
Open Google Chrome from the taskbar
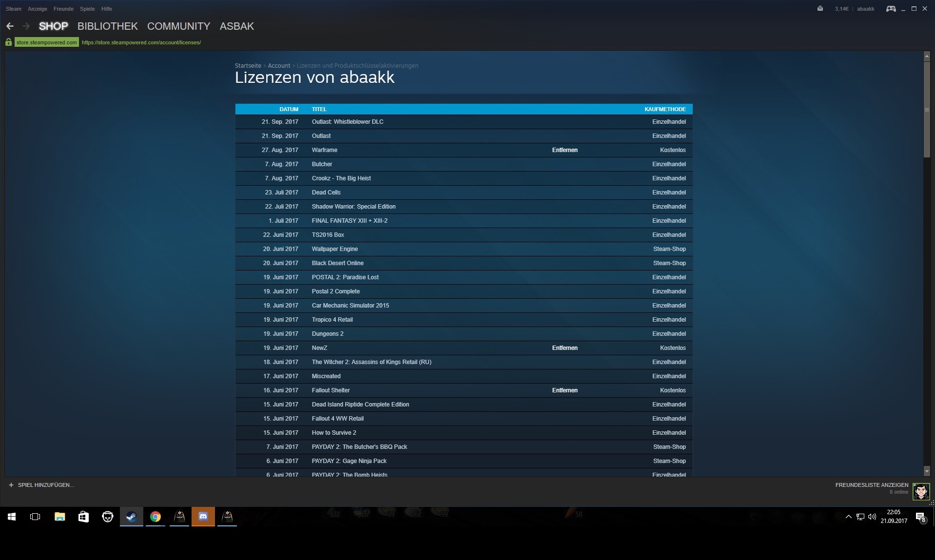(x=156, y=517)
